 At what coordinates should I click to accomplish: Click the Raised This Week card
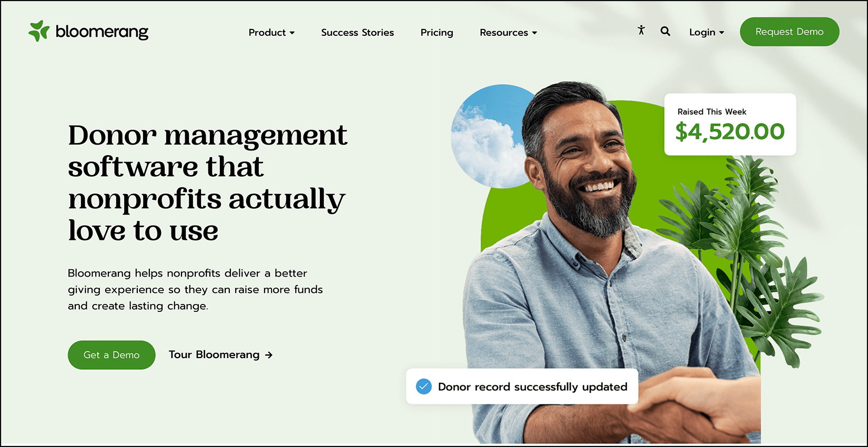(730, 125)
